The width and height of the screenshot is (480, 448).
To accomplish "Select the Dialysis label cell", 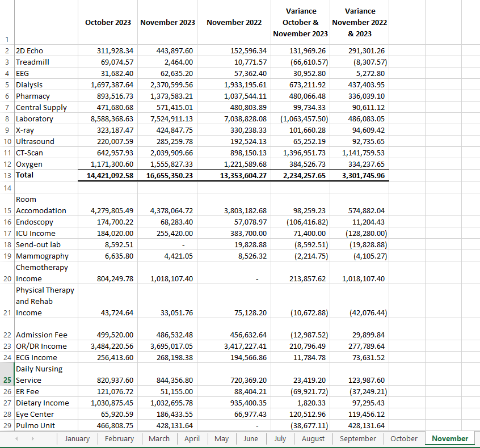I will click(46, 84).
